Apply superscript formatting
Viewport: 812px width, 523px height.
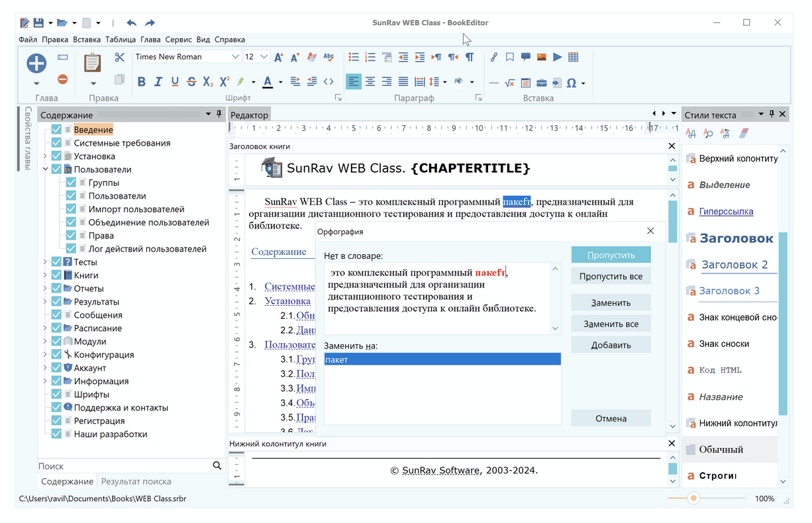(x=225, y=82)
